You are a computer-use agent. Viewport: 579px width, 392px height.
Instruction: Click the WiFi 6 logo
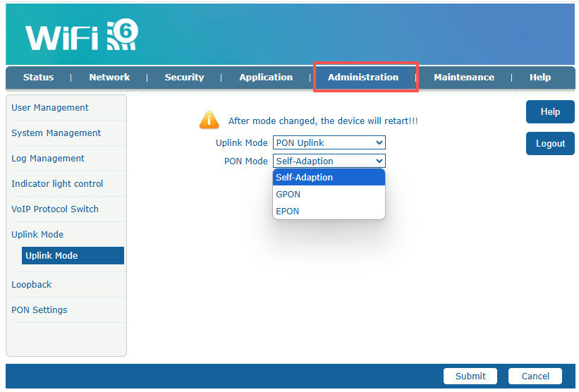[x=82, y=35]
